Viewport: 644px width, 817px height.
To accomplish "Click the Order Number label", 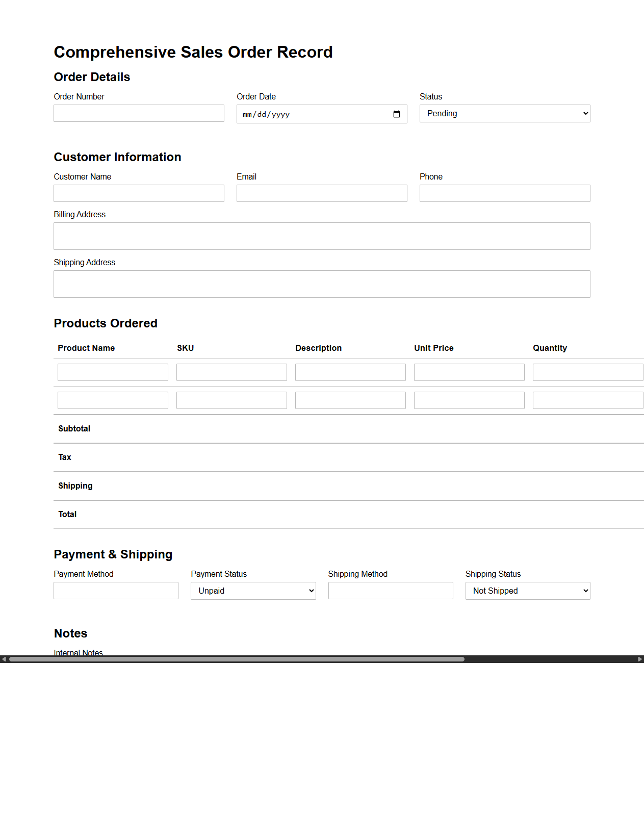I will 79,96.
